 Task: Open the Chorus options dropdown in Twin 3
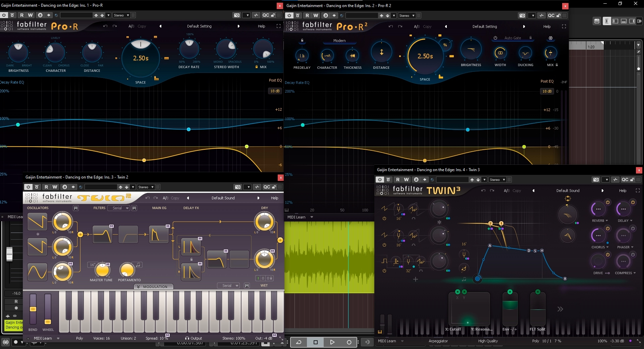coord(600,247)
